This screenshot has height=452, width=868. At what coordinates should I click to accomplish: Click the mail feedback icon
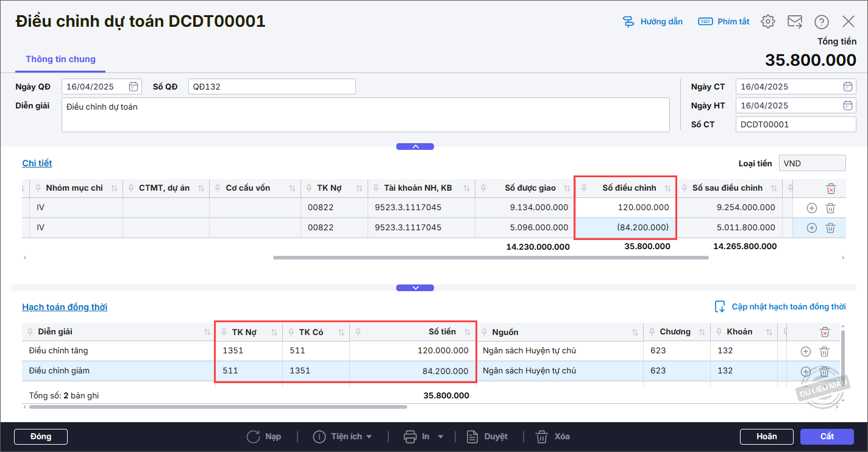point(795,22)
